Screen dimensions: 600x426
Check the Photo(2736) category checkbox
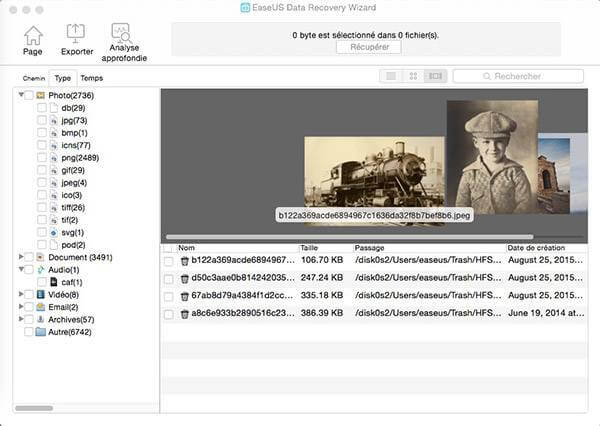pos(29,95)
